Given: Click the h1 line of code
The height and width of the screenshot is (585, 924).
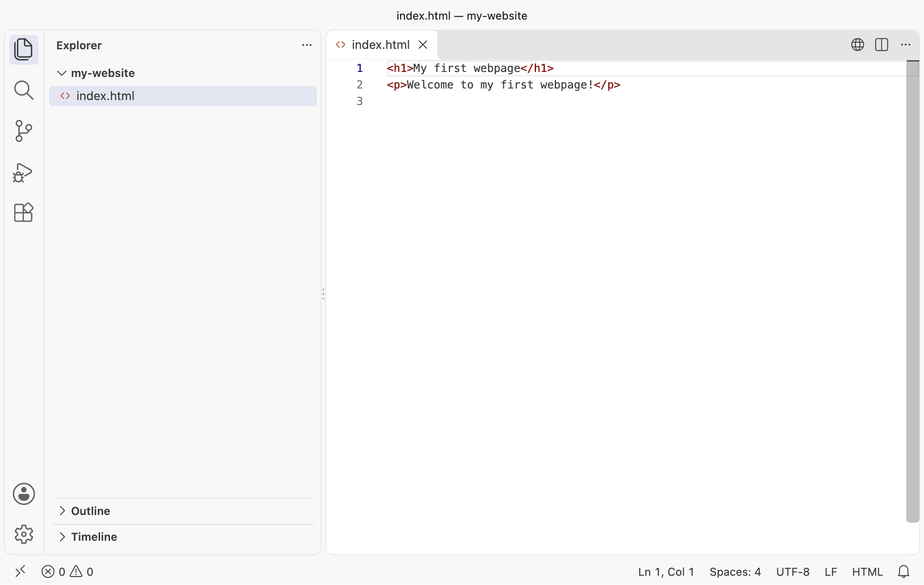Looking at the screenshot, I should (x=470, y=68).
